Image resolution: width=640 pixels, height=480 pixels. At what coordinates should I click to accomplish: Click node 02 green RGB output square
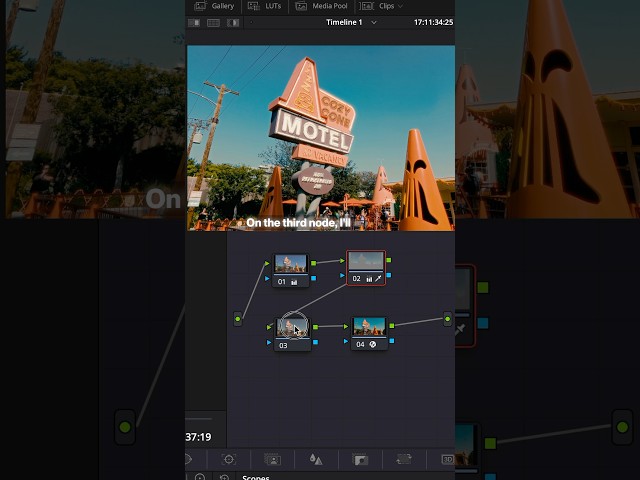coord(389,260)
